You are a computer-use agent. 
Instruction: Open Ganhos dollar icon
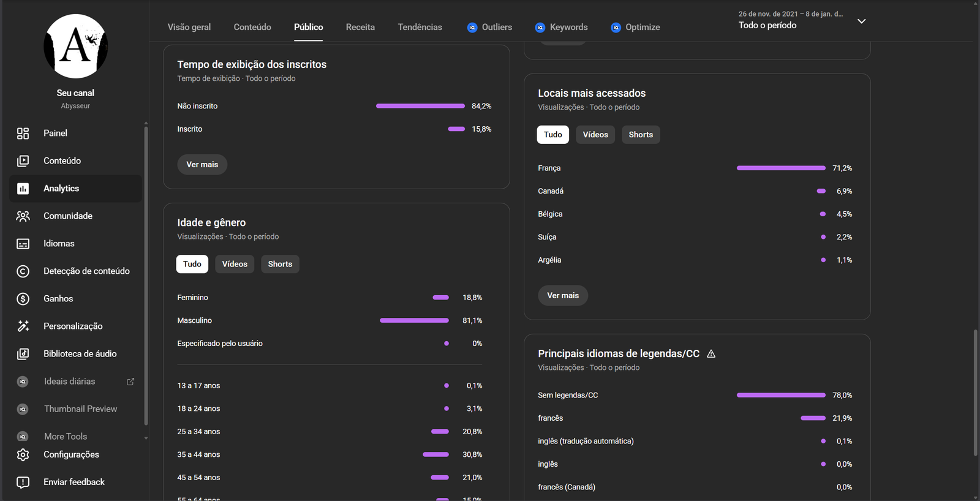click(23, 299)
